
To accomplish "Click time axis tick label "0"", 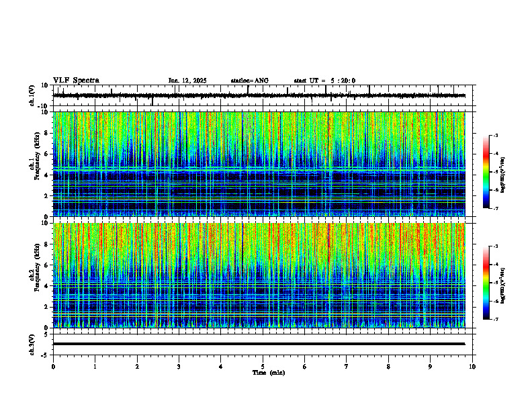I will coord(53,367).
